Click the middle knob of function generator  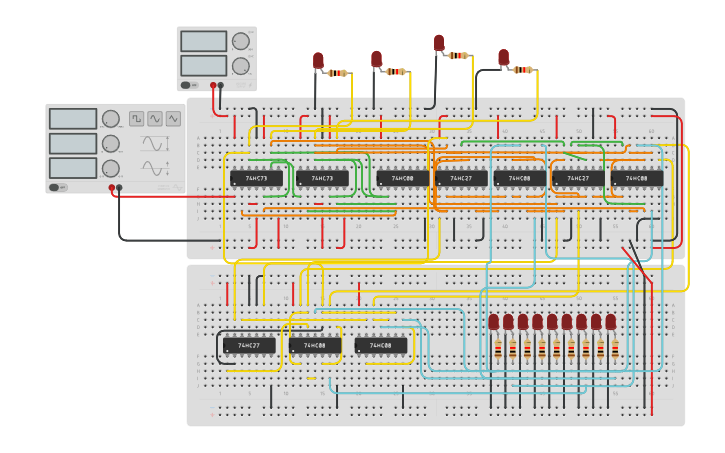point(111,144)
